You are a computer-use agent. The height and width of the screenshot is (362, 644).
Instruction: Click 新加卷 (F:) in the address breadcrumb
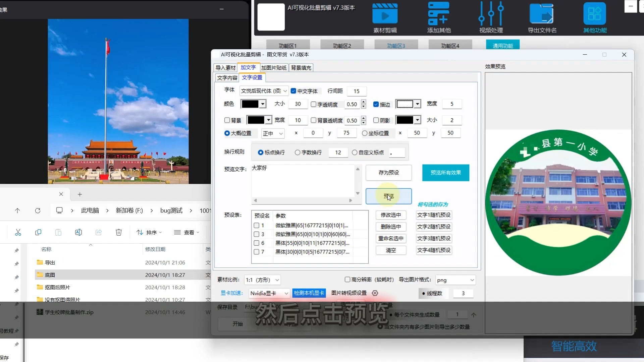click(x=129, y=210)
